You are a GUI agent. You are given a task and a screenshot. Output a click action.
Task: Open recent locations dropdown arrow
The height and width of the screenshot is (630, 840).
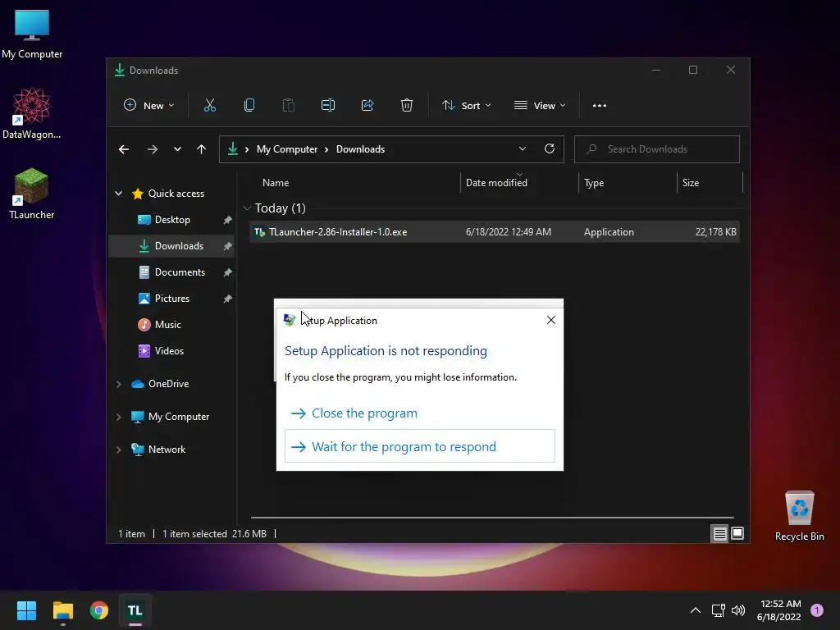point(177,149)
